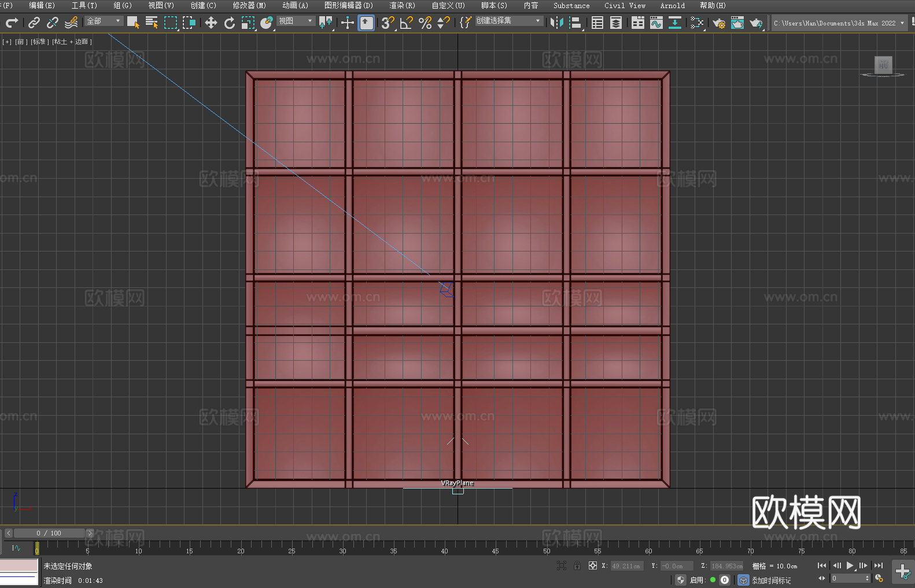Toggle 3D Snaps
The image size is (915, 588).
coord(388,23)
